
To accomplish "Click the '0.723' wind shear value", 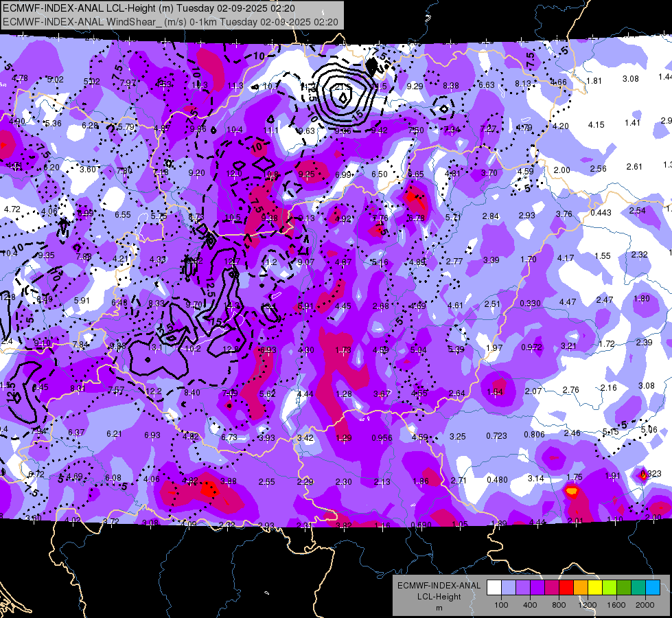I will (x=496, y=436).
